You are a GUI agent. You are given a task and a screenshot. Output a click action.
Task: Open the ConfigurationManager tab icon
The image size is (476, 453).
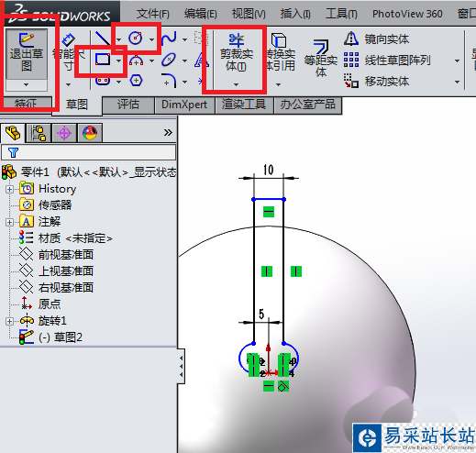point(64,133)
